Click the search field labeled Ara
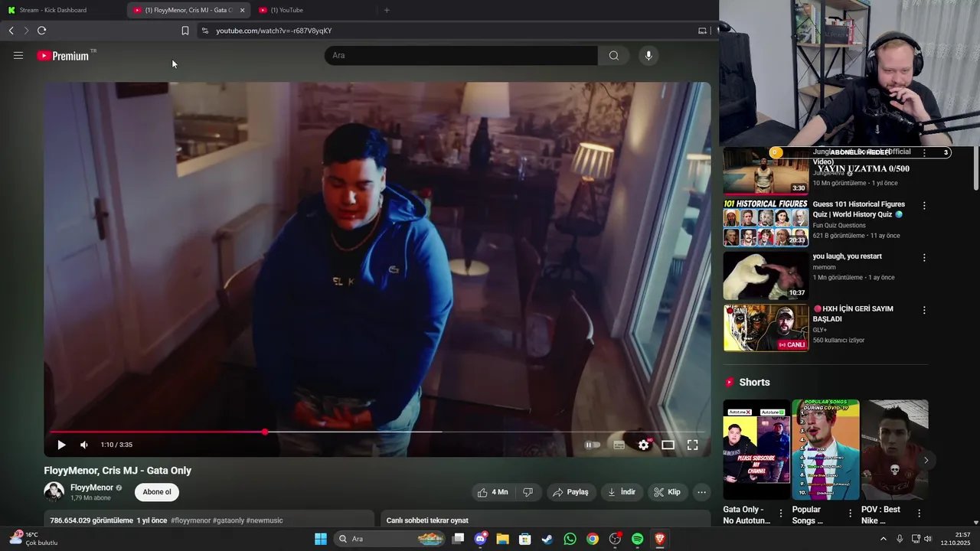Screen dimensions: 980x551 (461, 55)
